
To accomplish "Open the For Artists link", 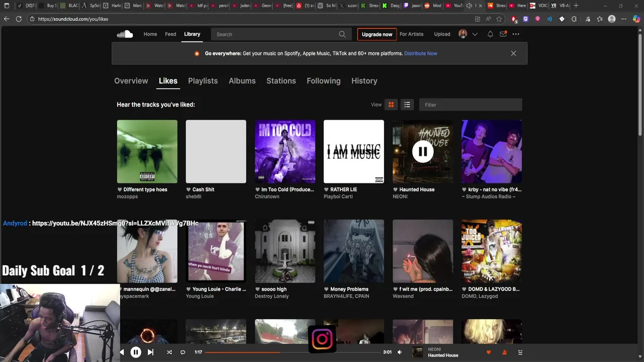I will (x=412, y=34).
